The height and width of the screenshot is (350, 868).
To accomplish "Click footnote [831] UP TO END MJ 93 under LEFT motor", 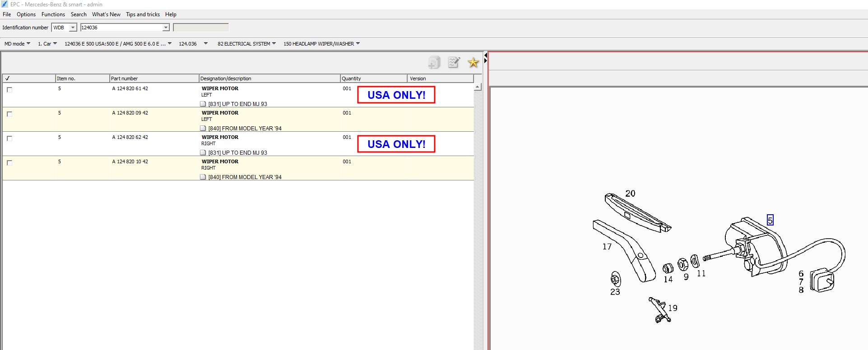I will [x=238, y=104].
